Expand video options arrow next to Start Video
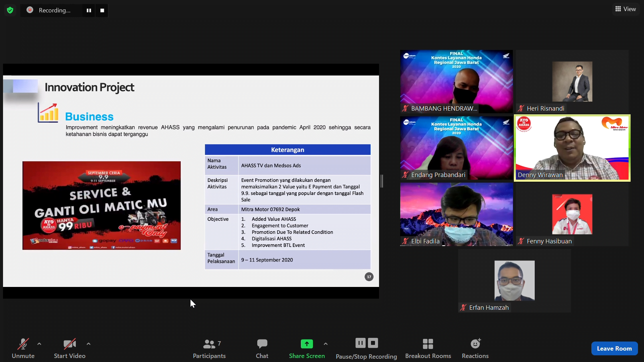644x362 pixels. click(89, 344)
